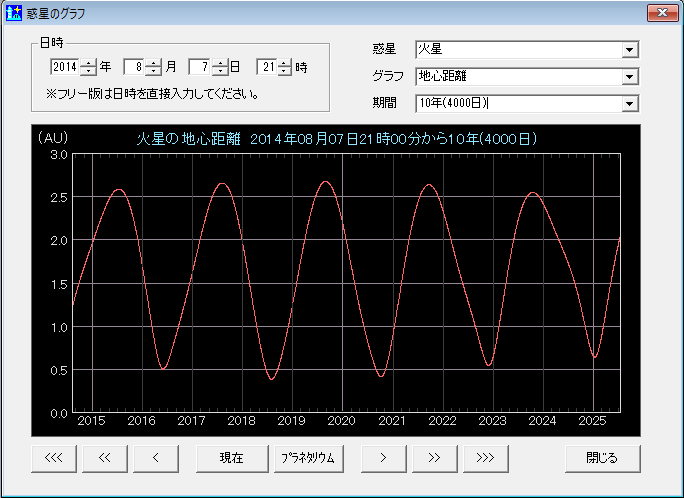The height and width of the screenshot is (498, 684).
Task: Click the year spinner arrows
Action: point(88,68)
